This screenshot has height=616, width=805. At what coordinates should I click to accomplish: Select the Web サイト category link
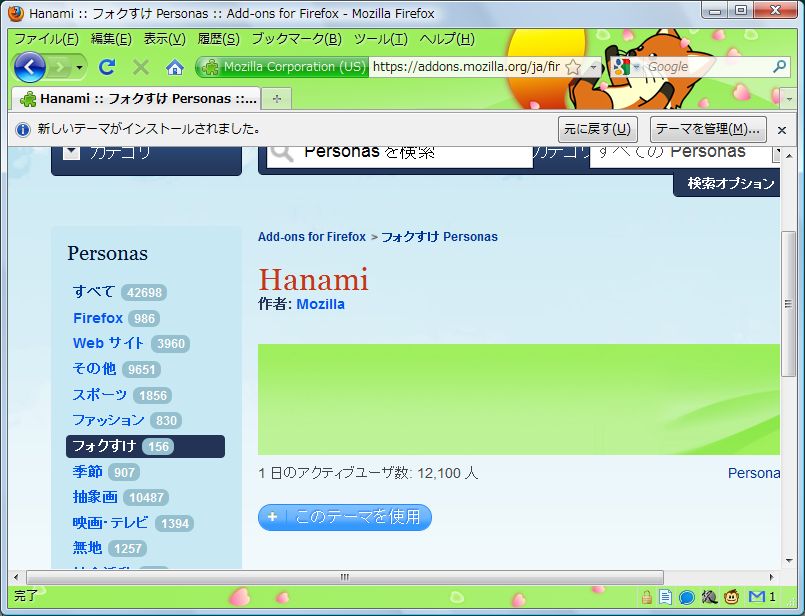pos(108,343)
